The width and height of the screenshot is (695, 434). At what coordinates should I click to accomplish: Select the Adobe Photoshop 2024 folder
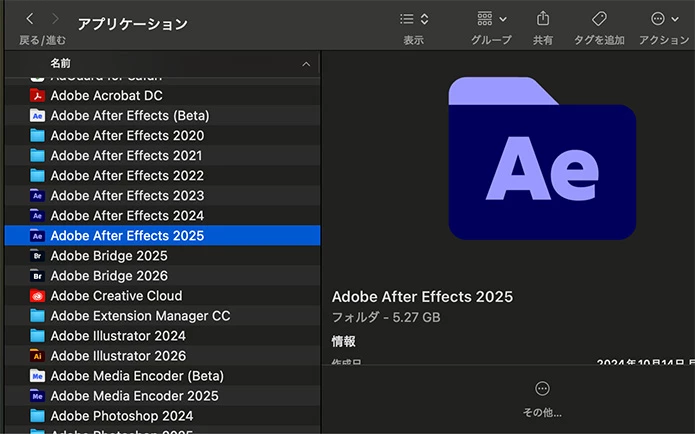click(x=162, y=416)
